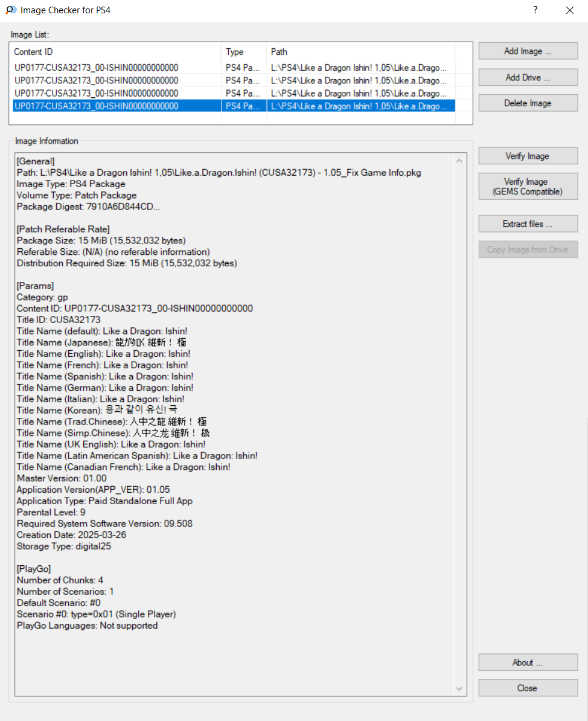Click the [General] section heading
Screen dimensions: 588x721
(36, 161)
